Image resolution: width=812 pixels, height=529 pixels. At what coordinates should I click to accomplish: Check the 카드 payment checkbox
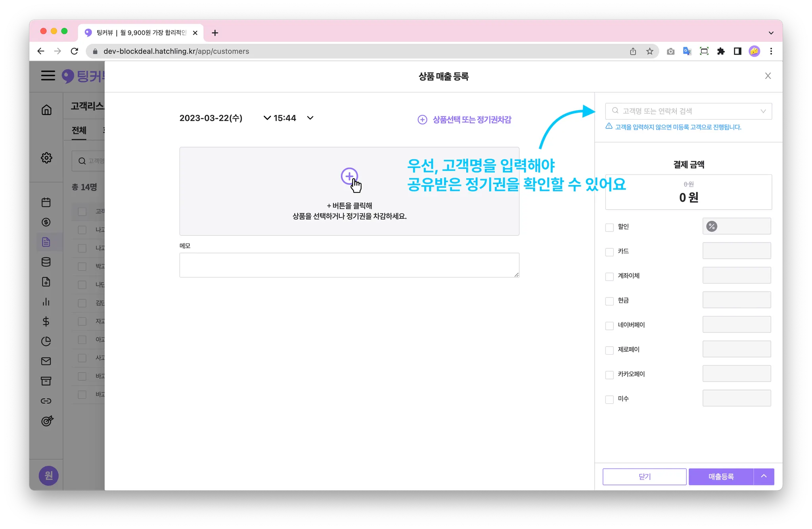tap(609, 252)
